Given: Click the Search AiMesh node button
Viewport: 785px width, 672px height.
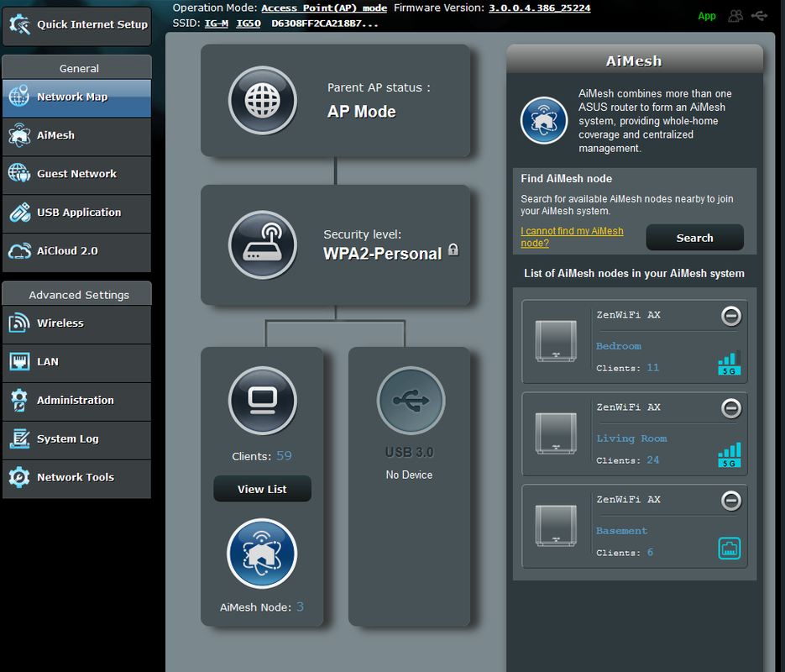Looking at the screenshot, I should 695,238.
